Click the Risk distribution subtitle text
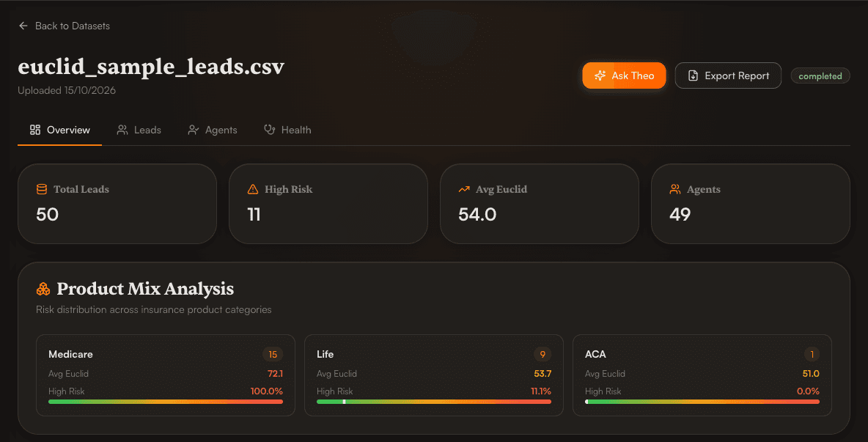This screenshot has width=868, height=442. click(x=154, y=310)
